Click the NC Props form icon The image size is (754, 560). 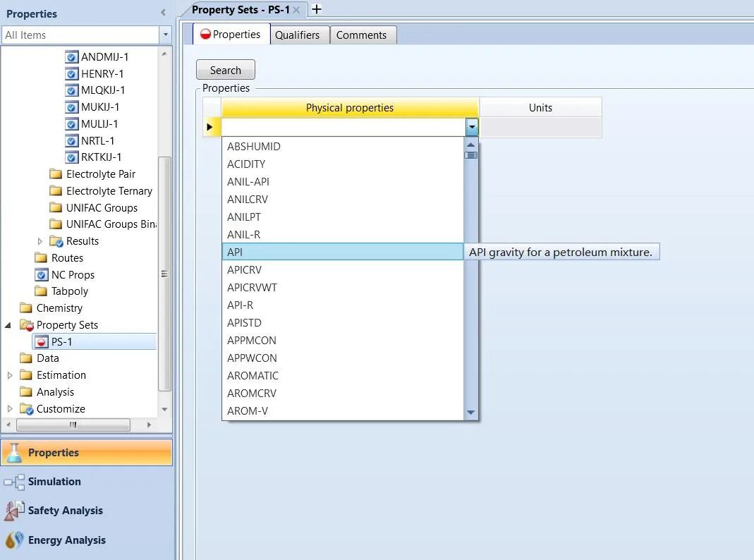(x=42, y=275)
